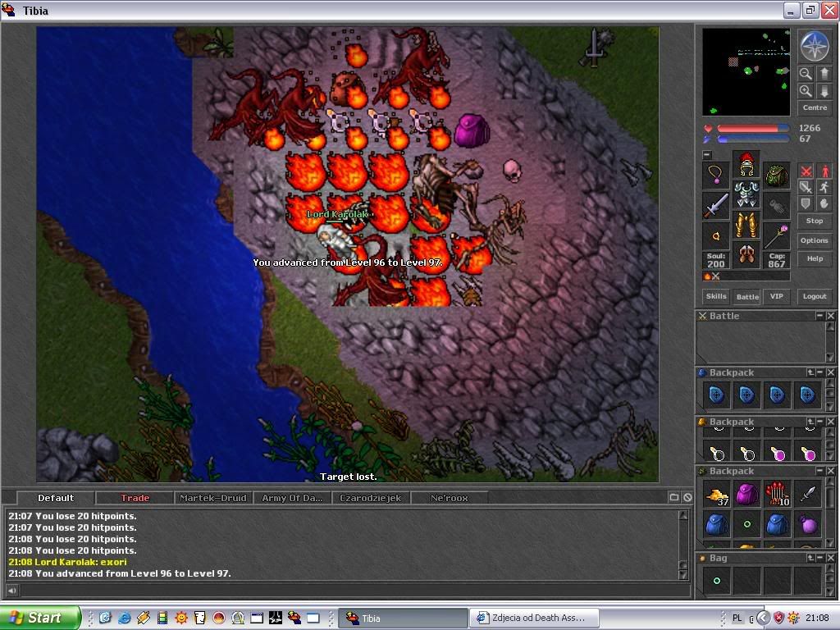Go up one level in potion Backpack
This screenshot has width=840, height=630.
810,422
